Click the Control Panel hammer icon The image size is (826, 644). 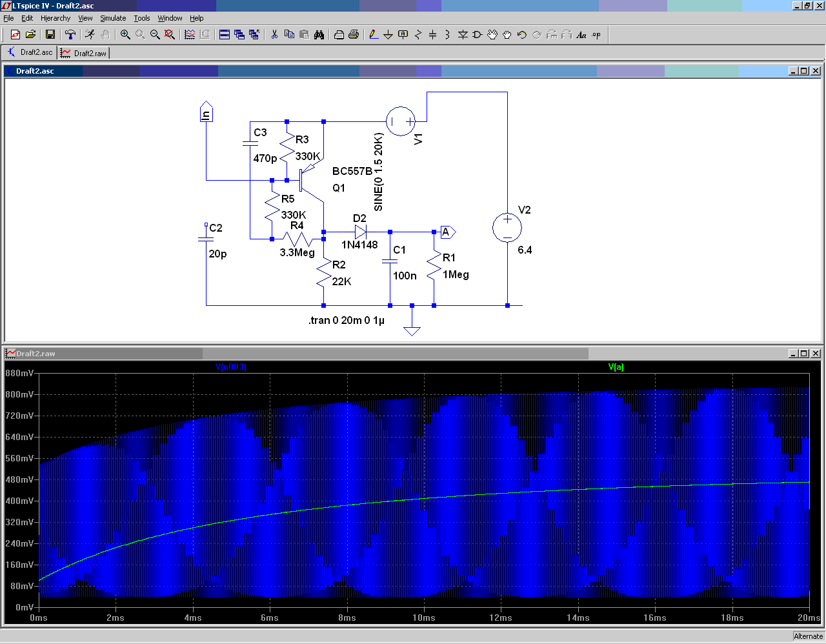pos(70,35)
